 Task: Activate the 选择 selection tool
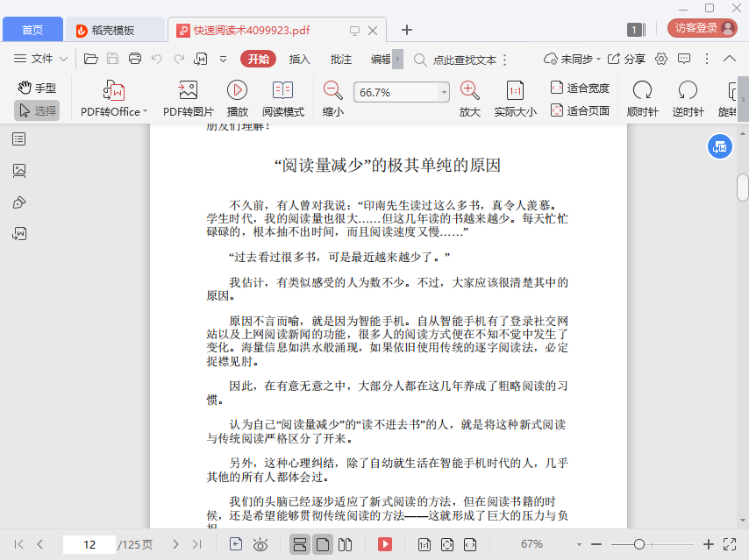[x=37, y=110]
